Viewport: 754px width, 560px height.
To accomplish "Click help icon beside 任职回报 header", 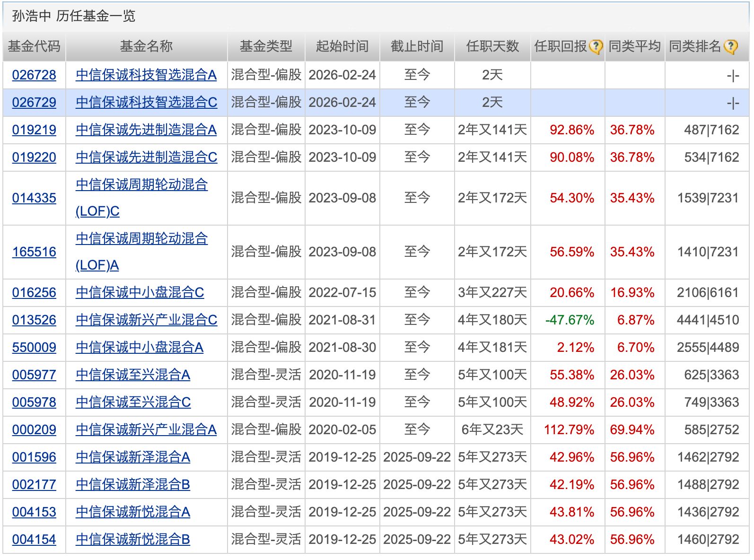I will click(596, 47).
